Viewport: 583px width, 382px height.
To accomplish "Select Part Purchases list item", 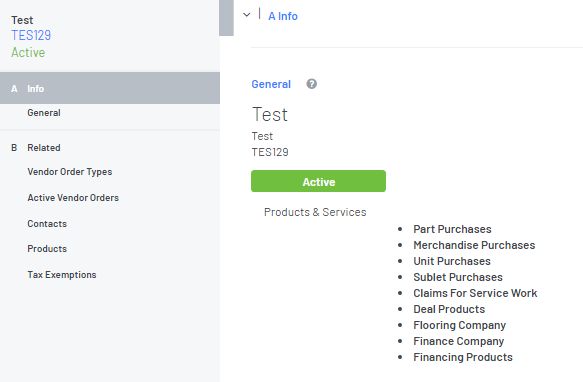I will 452,229.
